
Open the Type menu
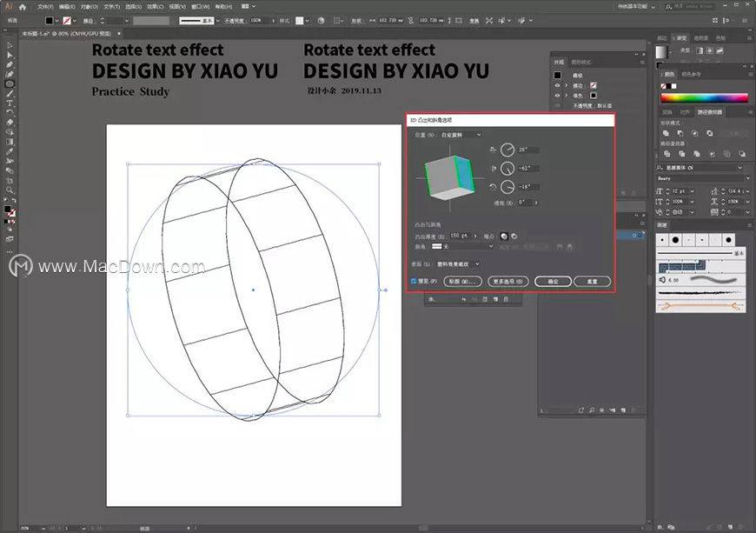[x=111, y=7]
